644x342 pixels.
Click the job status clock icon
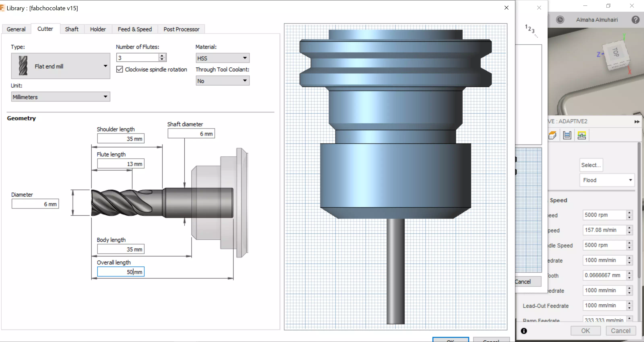[560, 20]
